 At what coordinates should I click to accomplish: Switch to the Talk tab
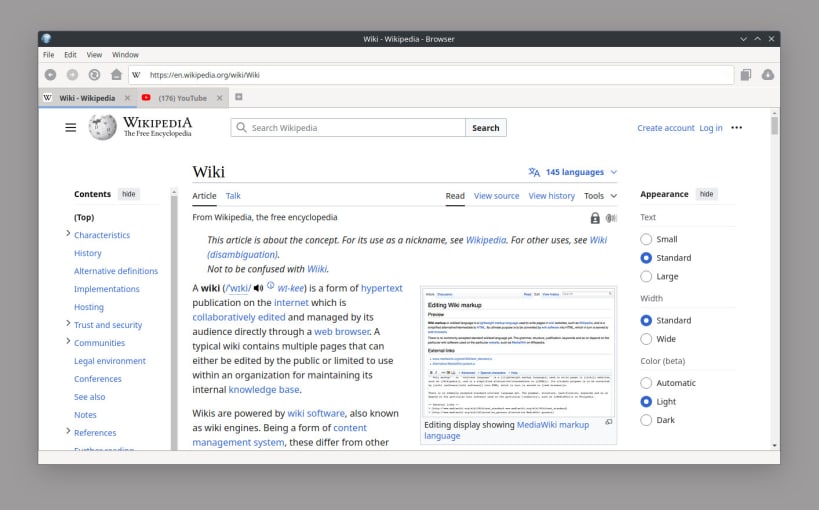coord(233,196)
